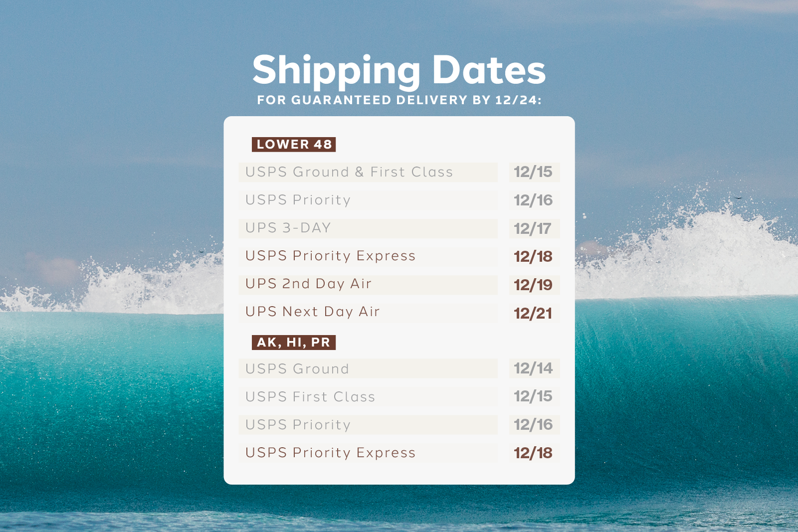The width and height of the screenshot is (798, 532).
Task: Click USPS Priority in the AK, HI, PR section
Action: tap(298, 425)
